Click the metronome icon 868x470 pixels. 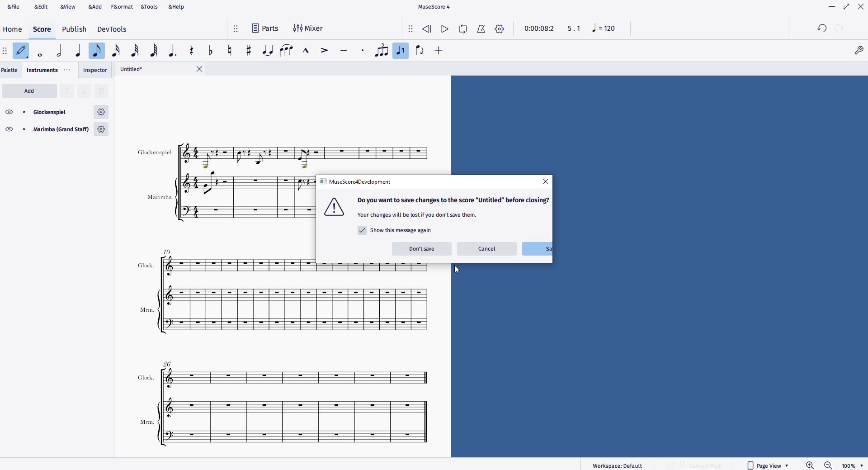(481, 28)
